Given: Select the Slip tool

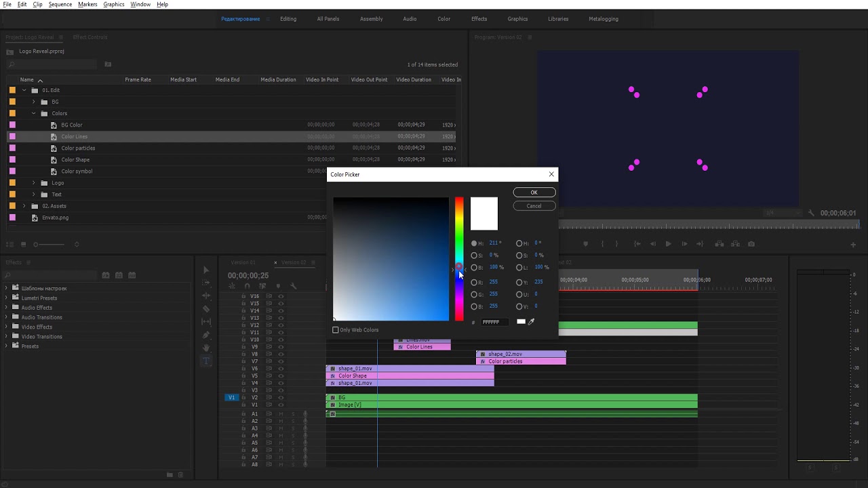Looking at the screenshot, I should click(206, 322).
